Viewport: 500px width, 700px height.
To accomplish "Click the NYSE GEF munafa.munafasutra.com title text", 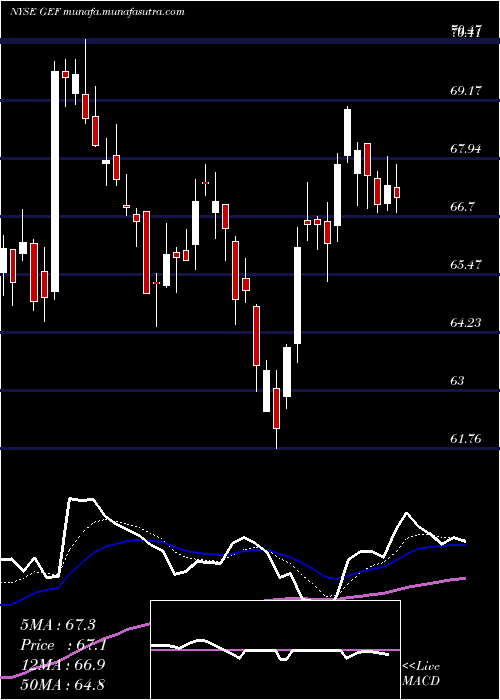I will pyautogui.click(x=97, y=12).
